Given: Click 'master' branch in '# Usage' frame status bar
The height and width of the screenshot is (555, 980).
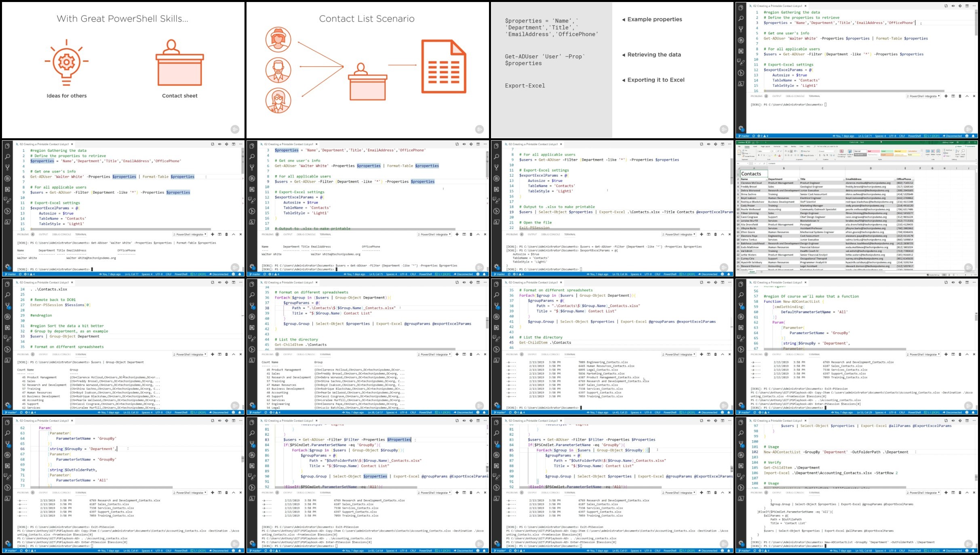Looking at the screenshot, I should coord(744,551).
